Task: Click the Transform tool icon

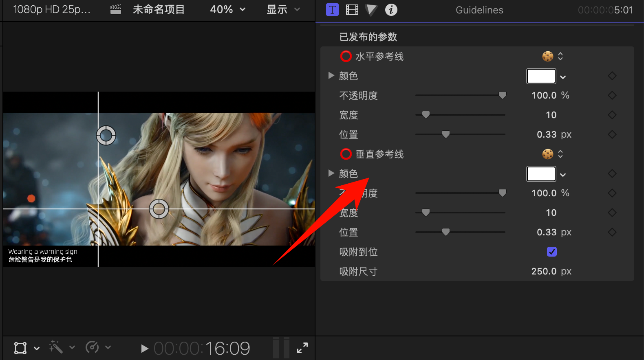Action: click(x=20, y=348)
